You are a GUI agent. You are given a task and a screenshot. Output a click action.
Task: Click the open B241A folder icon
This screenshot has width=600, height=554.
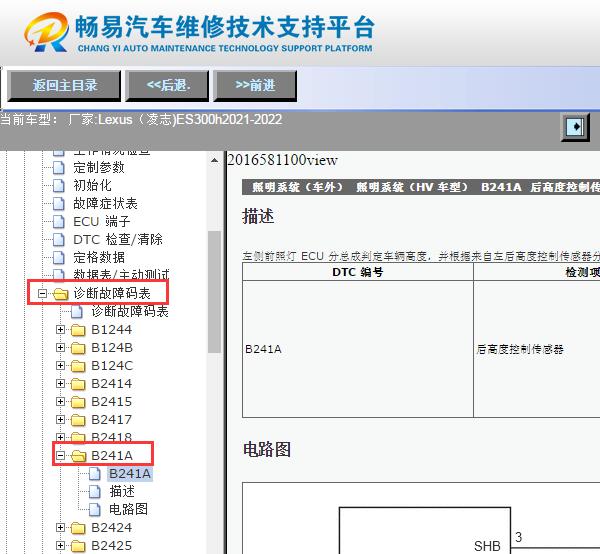coord(79,456)
